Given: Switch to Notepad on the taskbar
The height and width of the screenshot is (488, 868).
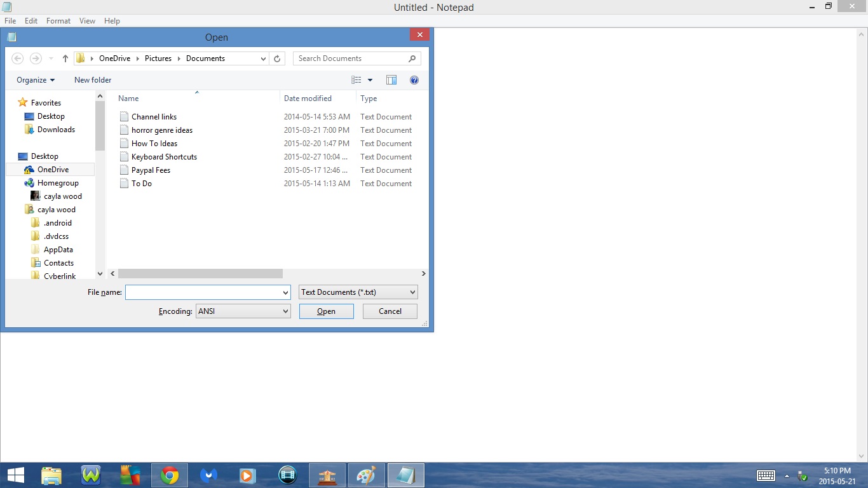Looking at the screenshot, I should tap(406, 475).
